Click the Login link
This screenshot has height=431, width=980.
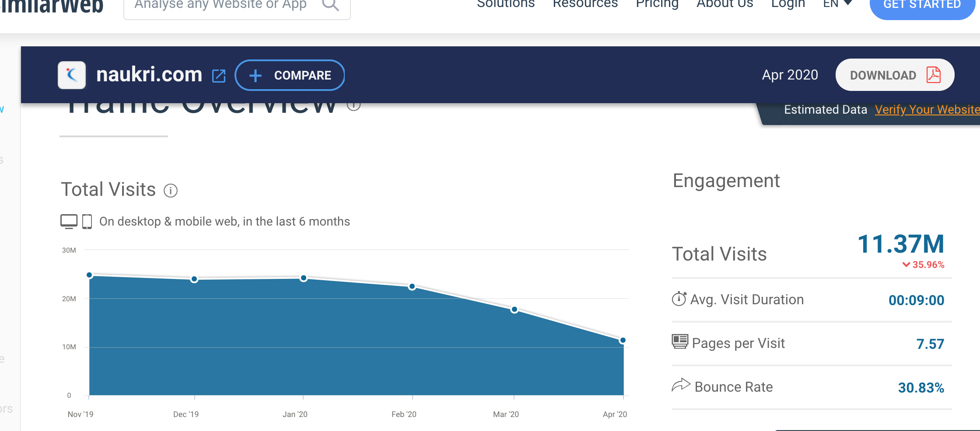tap(788, 4)
